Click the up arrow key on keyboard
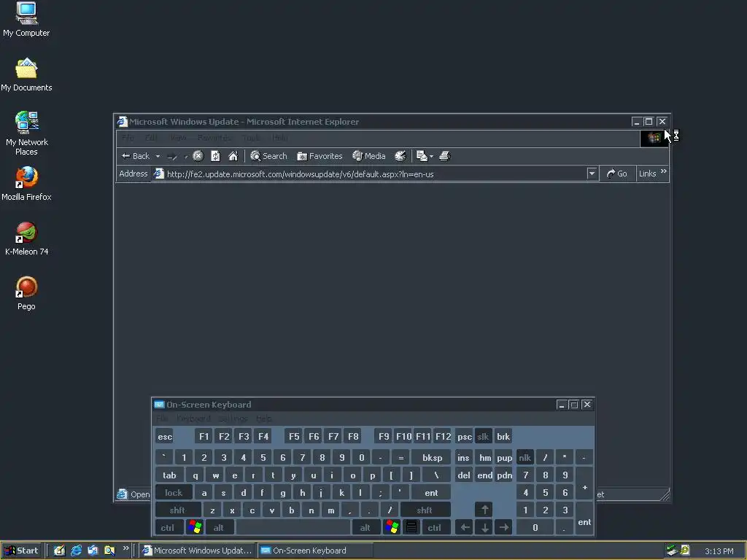The image size is (747, 560). pyautogui.click(x=484, y=510)
